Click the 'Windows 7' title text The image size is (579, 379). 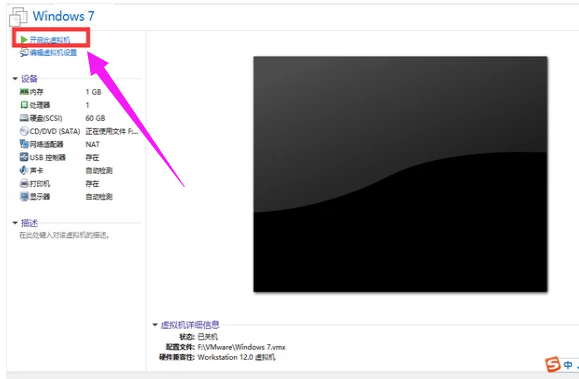click(x=64, y=16)
